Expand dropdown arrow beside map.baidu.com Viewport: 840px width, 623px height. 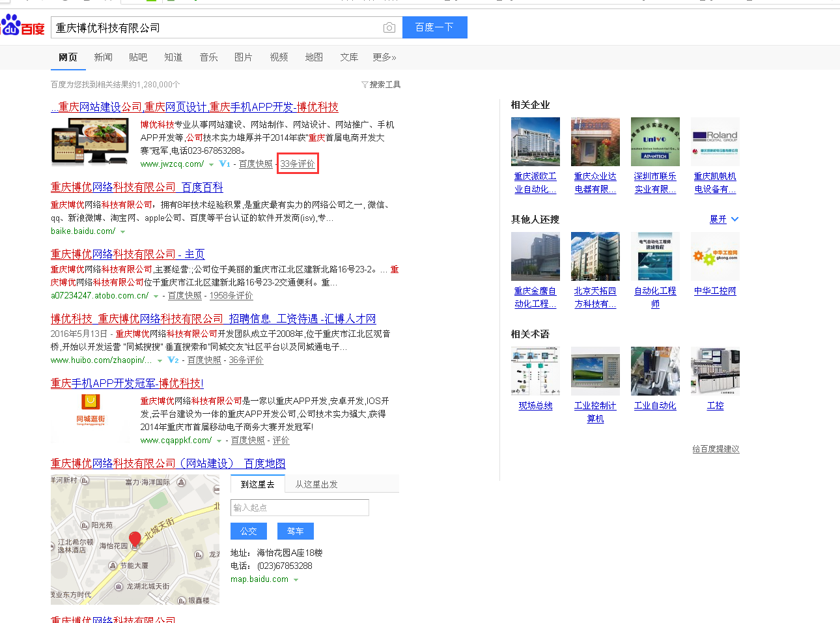pyautogui.click(x=296, y=580)
